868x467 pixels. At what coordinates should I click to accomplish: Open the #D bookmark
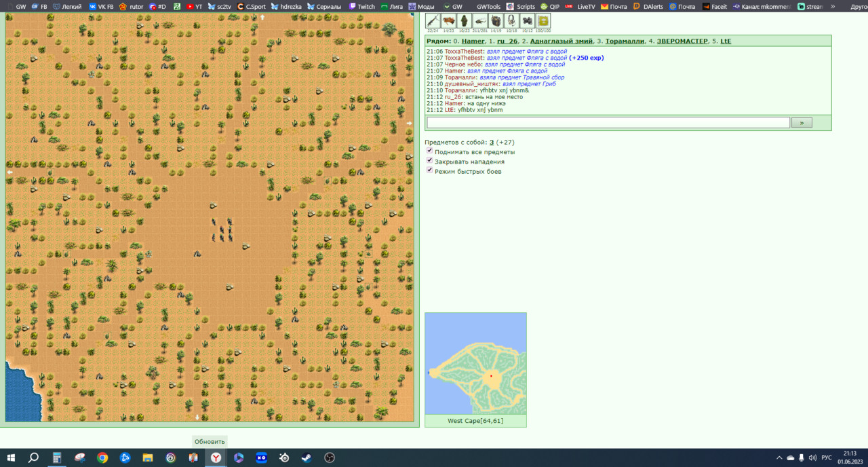157,6
